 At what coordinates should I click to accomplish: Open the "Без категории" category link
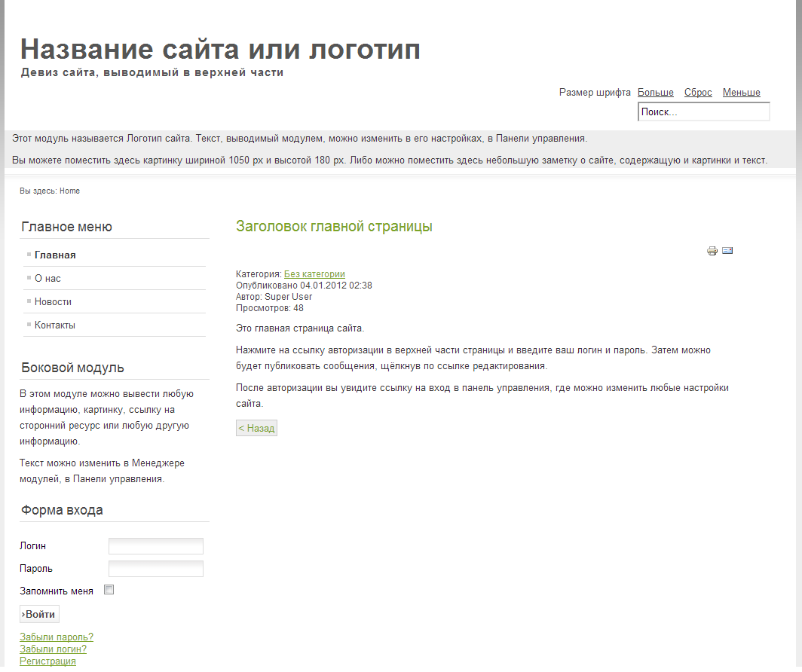pyautogui.click(x=314, y=274)
